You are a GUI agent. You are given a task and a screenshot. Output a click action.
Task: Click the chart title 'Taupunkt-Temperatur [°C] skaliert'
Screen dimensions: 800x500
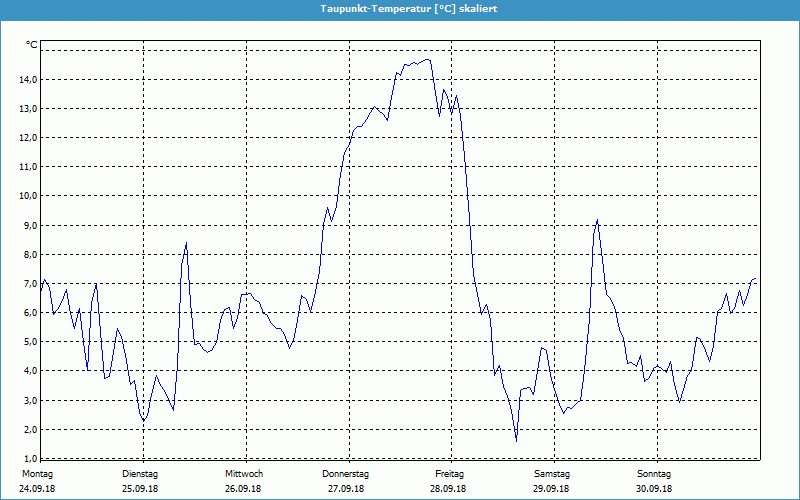coord(409,9)
